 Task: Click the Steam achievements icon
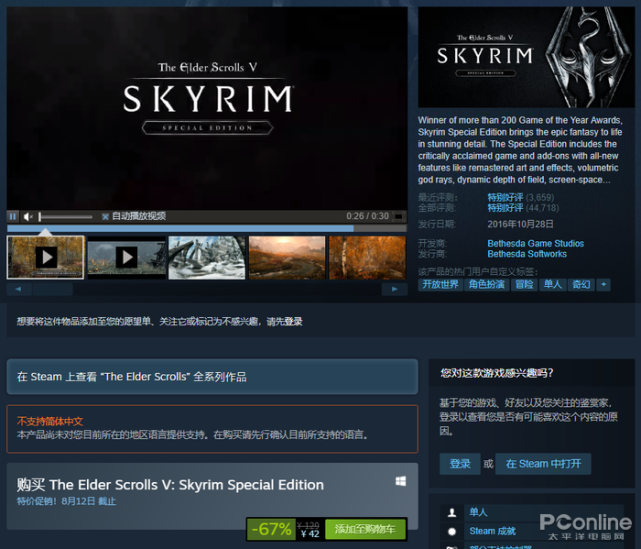tap(452, 531)
